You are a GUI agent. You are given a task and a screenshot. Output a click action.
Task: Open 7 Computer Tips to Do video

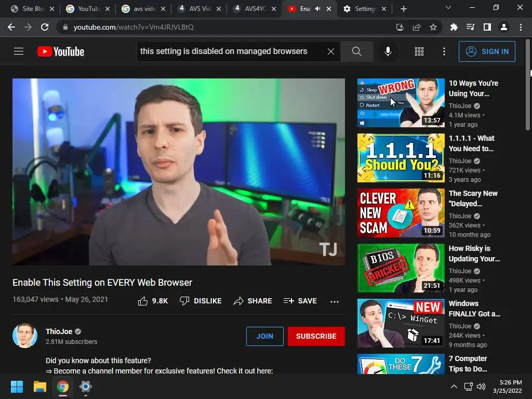(x=468, y=363)
